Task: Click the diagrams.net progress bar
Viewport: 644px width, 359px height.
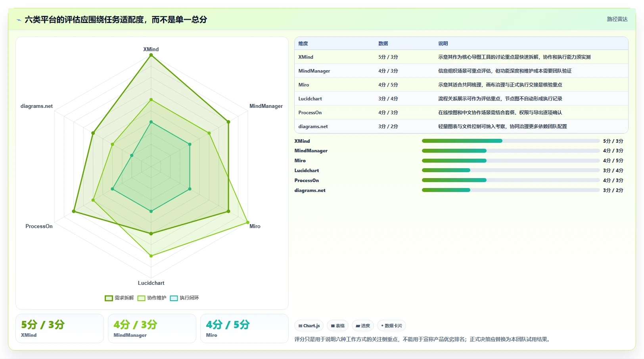Action: coord(511,190)
